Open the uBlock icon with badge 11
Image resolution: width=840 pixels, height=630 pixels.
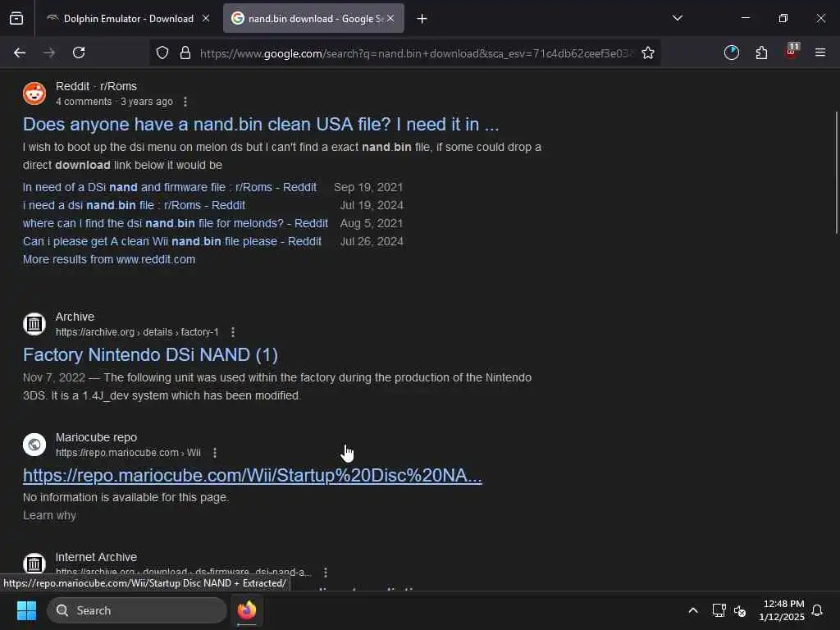792,52
